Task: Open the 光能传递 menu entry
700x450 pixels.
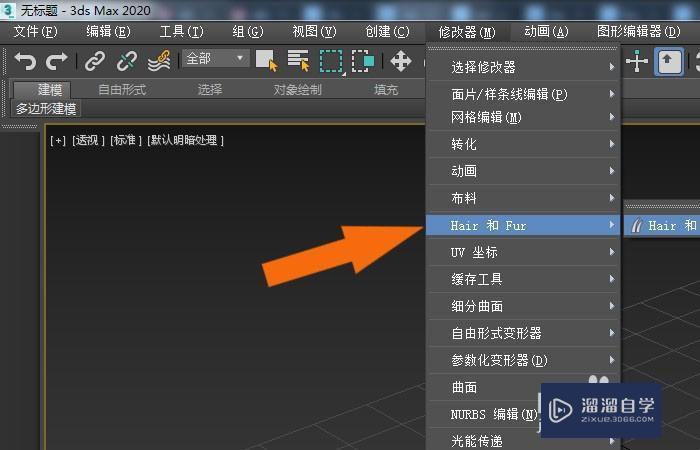Action: [523, 441]
